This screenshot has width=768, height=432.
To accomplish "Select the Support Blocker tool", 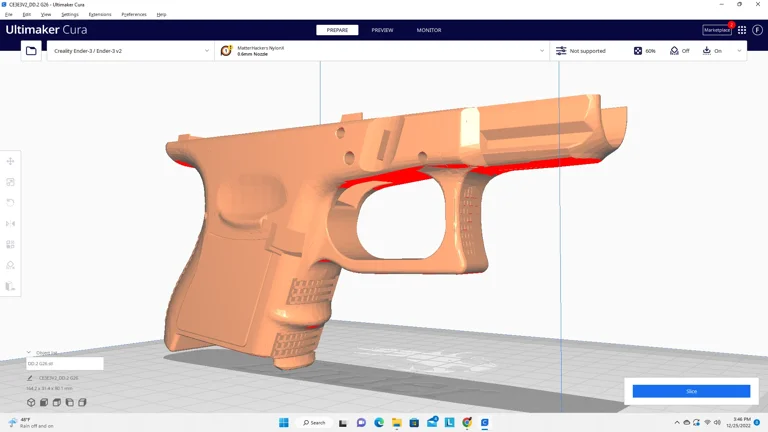I will (x=11, y=266).
